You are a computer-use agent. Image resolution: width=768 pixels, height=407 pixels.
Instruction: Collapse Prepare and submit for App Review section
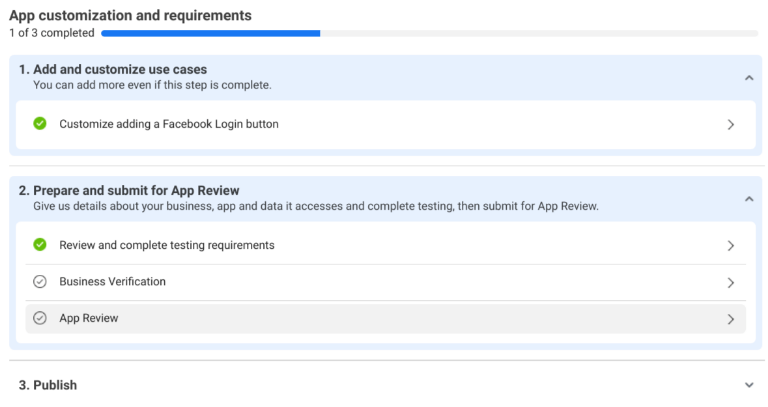click(x=748, y=198)
